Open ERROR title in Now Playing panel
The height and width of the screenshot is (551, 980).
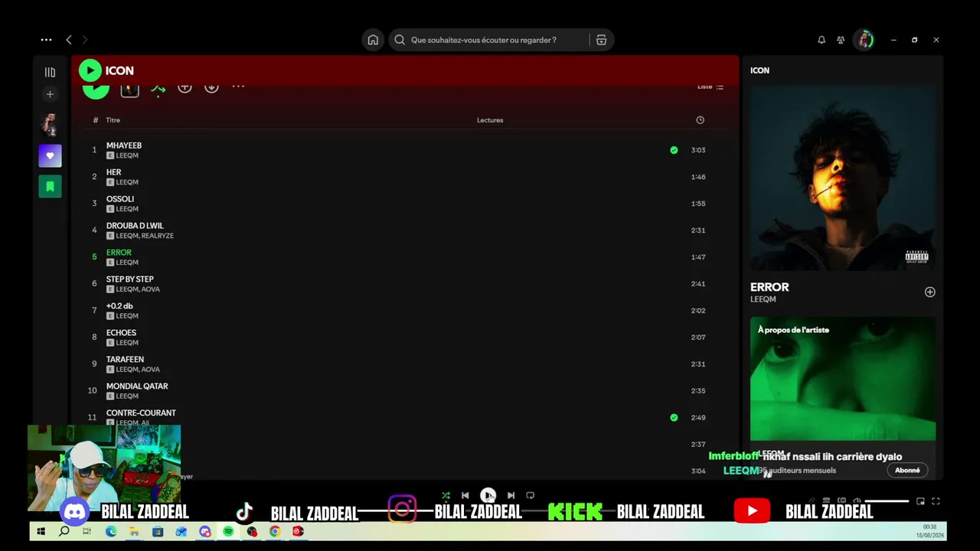(769, 287)
